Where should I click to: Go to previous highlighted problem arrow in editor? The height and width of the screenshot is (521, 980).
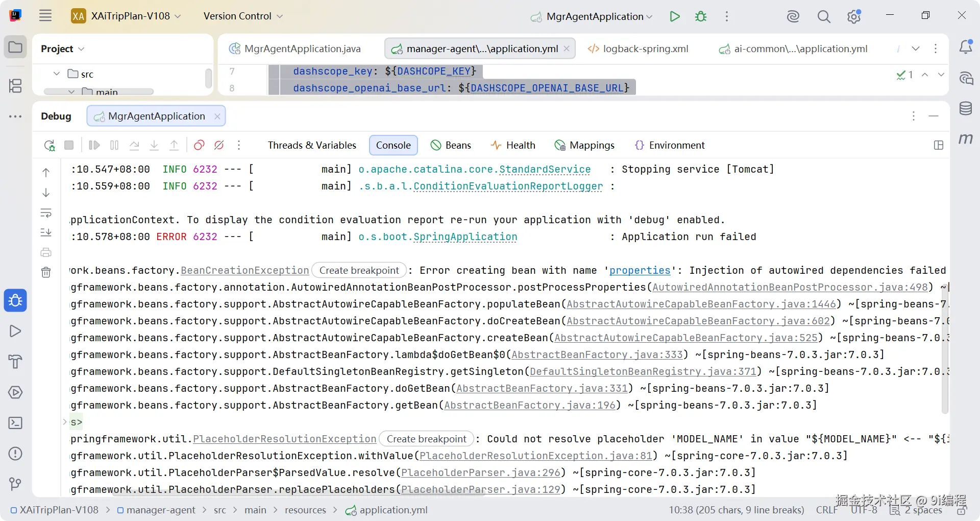coord(925,75)
